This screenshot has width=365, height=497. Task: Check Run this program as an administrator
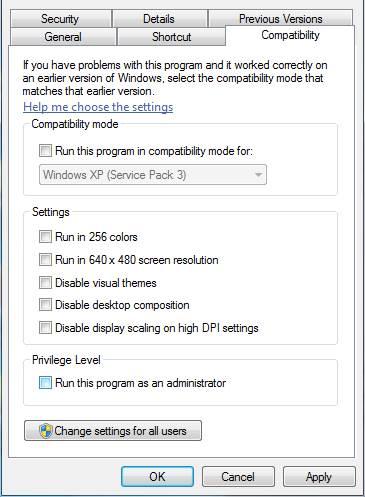point(45,383)
